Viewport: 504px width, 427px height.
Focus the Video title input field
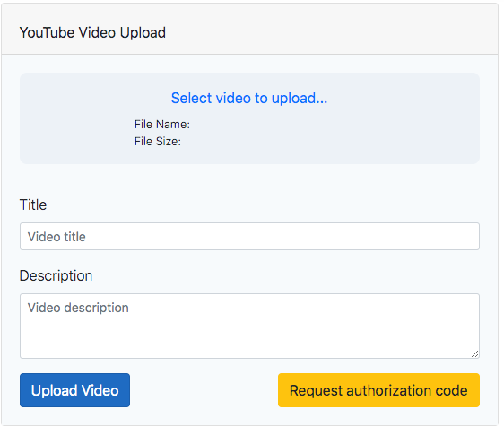[249, 236]
